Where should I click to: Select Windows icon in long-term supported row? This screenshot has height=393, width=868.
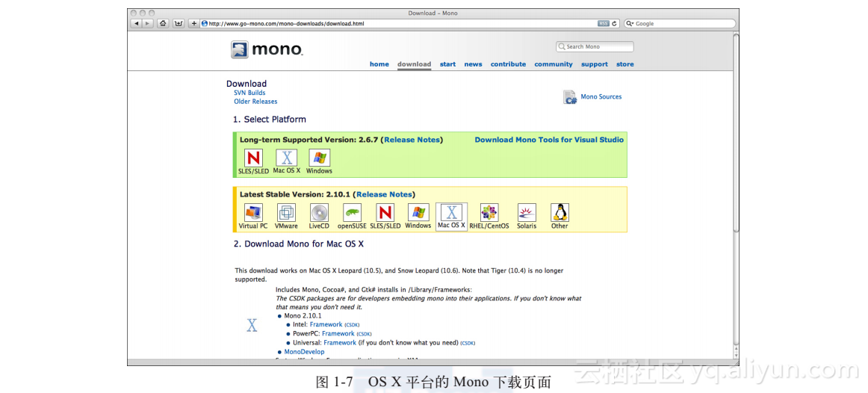click(319, 158)
